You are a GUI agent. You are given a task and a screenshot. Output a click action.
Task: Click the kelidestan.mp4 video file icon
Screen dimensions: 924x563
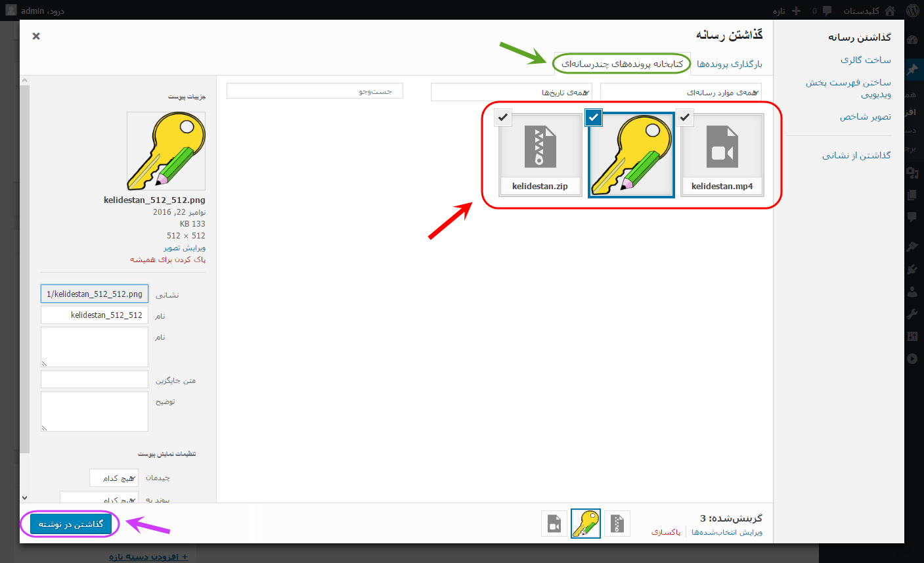pyautogui.click(x=722, y=146)
